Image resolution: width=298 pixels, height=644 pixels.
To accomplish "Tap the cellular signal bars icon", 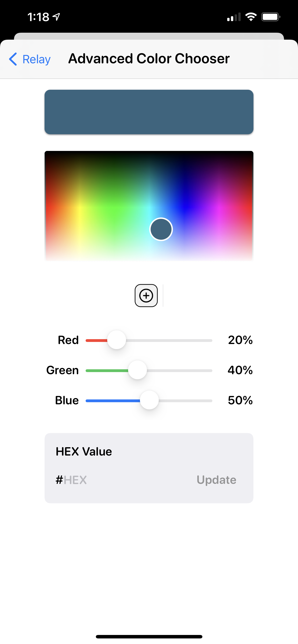I will pos(234,17).
